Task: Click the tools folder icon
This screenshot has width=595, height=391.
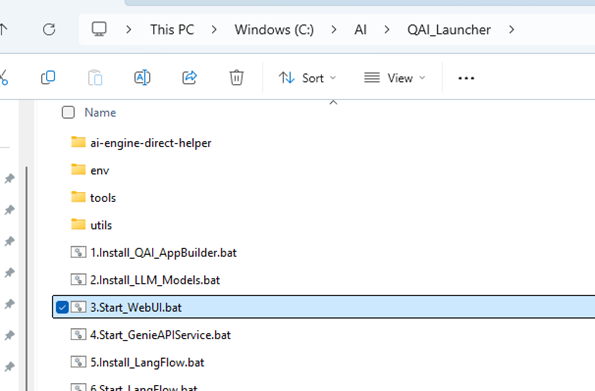Action: pos(78,197)
